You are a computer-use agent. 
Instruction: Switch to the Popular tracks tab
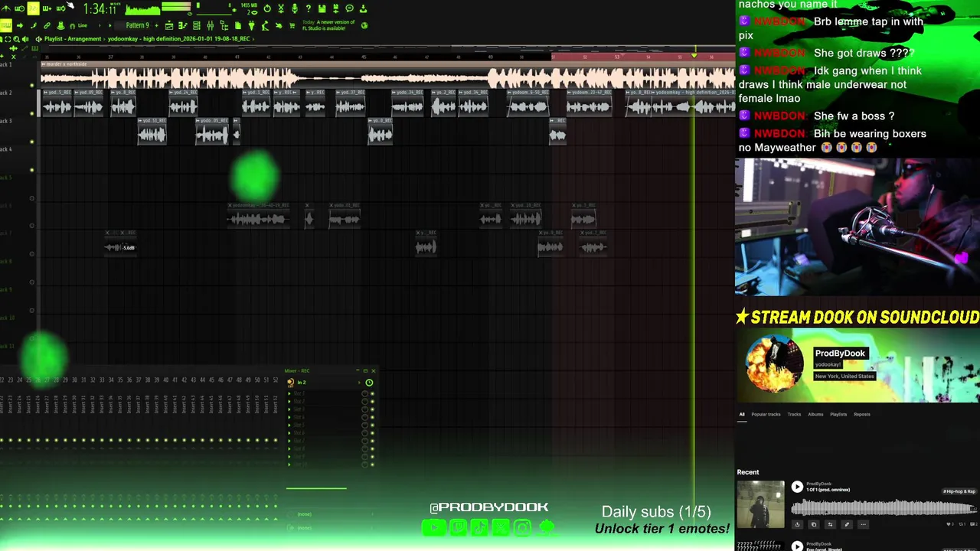(766, 414)
